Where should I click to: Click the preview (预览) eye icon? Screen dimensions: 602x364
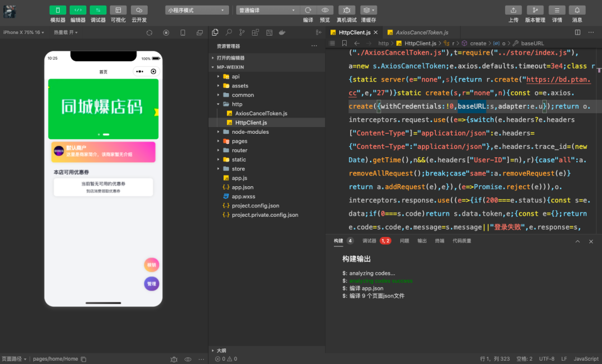click(325, 11)
